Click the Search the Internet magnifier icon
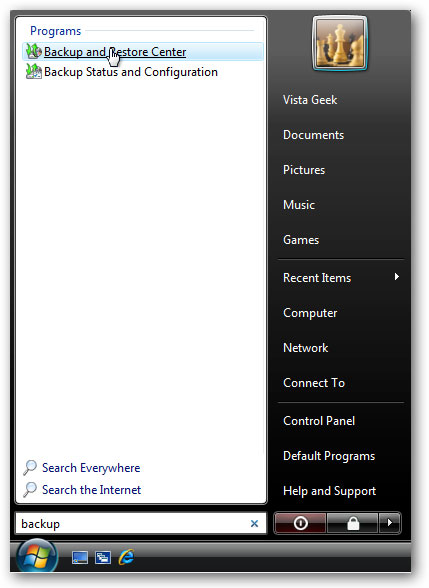 pos(30,489)
